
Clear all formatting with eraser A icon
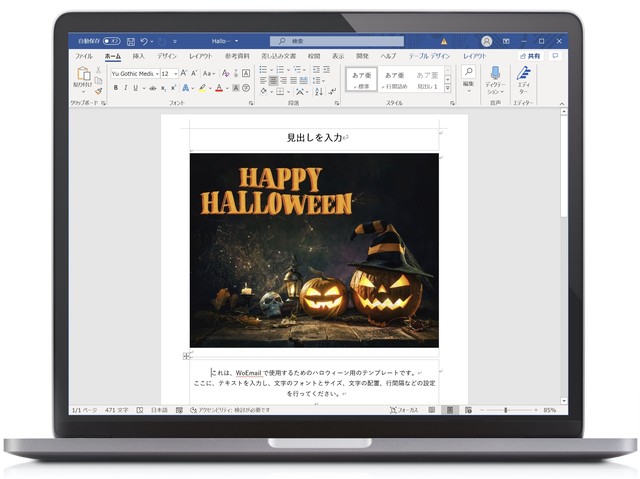click(x=225, y=73)
